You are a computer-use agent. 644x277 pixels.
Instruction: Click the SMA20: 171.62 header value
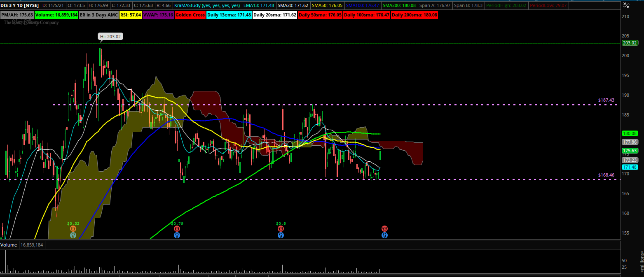(x=293, y=5)
